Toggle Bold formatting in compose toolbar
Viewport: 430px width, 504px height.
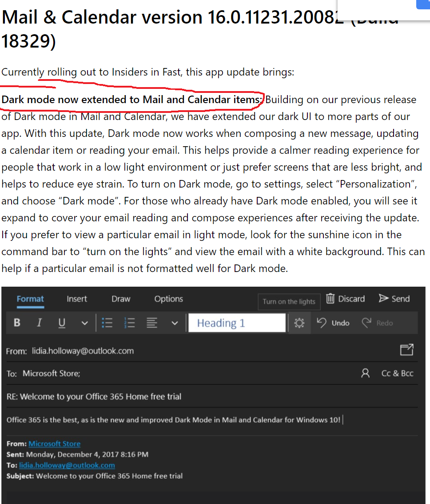pyautogui.click(x=17, y=322)
